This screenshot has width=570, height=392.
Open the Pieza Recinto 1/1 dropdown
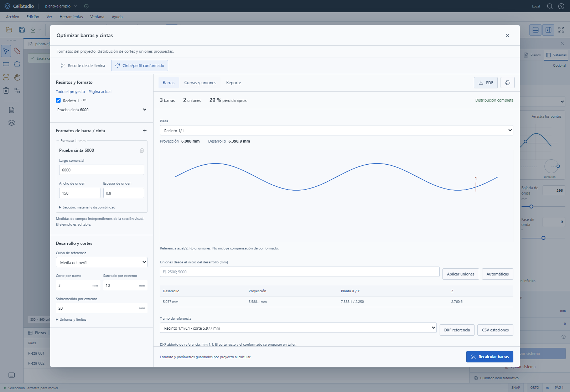(337, 130)
